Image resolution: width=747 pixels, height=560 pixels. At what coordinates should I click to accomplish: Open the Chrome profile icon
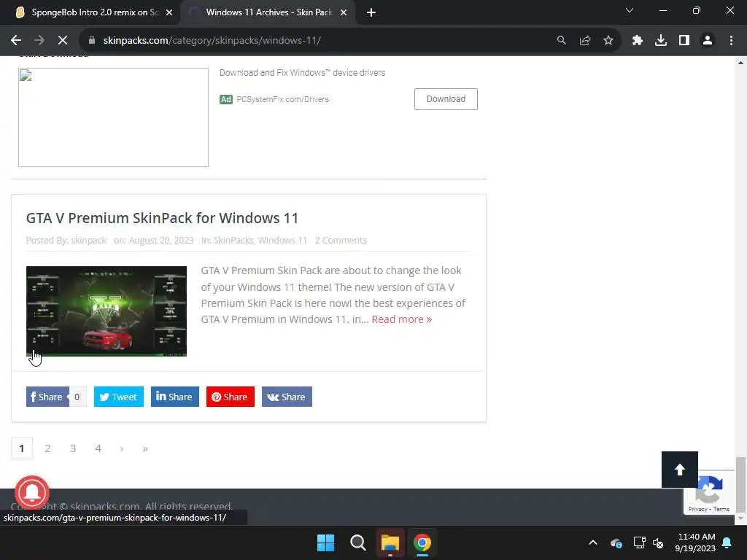pos(708,41)
